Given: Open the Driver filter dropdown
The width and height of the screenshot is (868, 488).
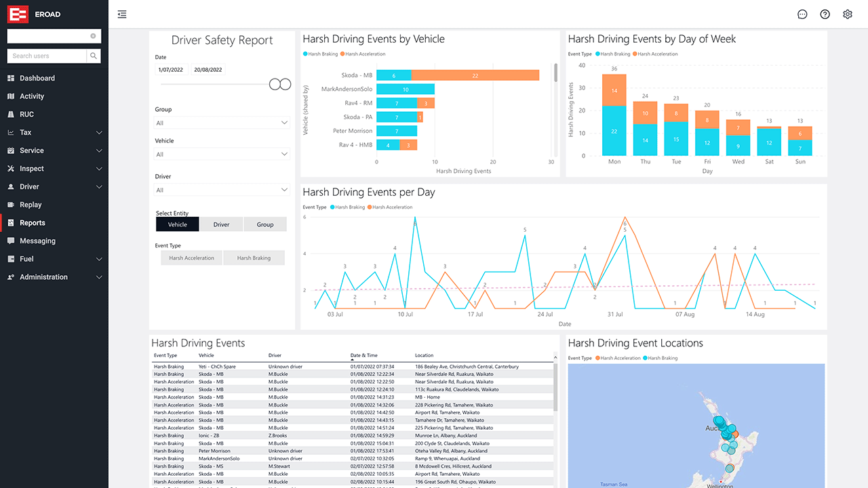Looking at the screenshot, I should (x=222, y=190).
